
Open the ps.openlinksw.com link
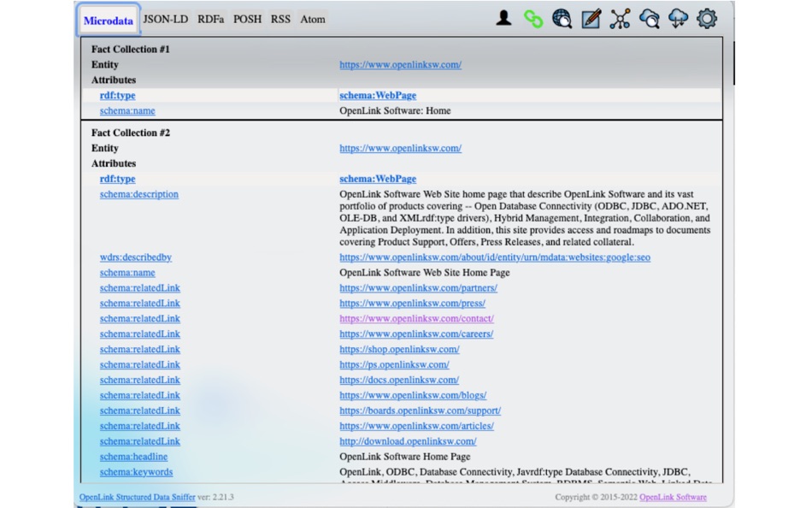coord(394,364)
